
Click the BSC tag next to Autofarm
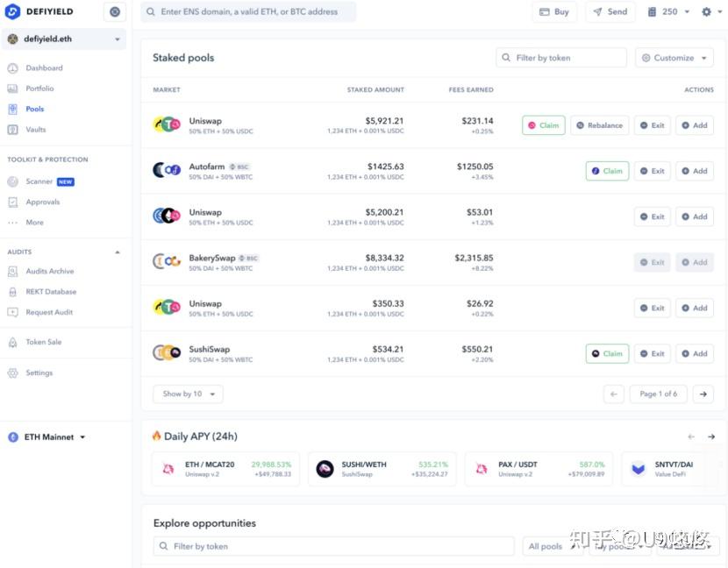239,167
